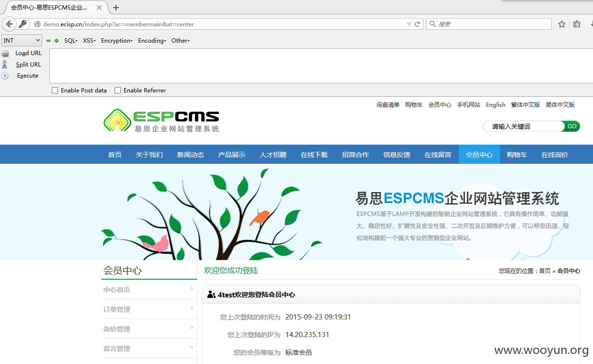Screen dimensions: 593x364
Task: Open the INT type dropdown
Action: (x=22, y=41)
